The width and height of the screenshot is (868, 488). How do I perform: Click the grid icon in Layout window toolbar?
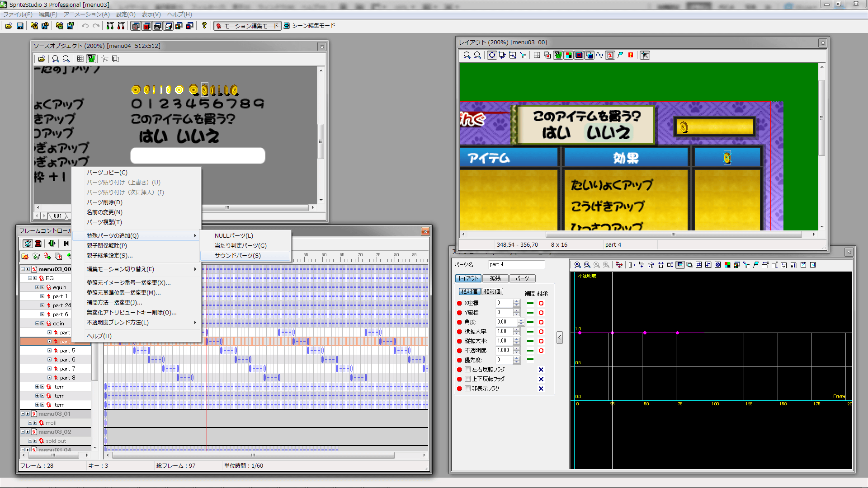click(537, 55)
